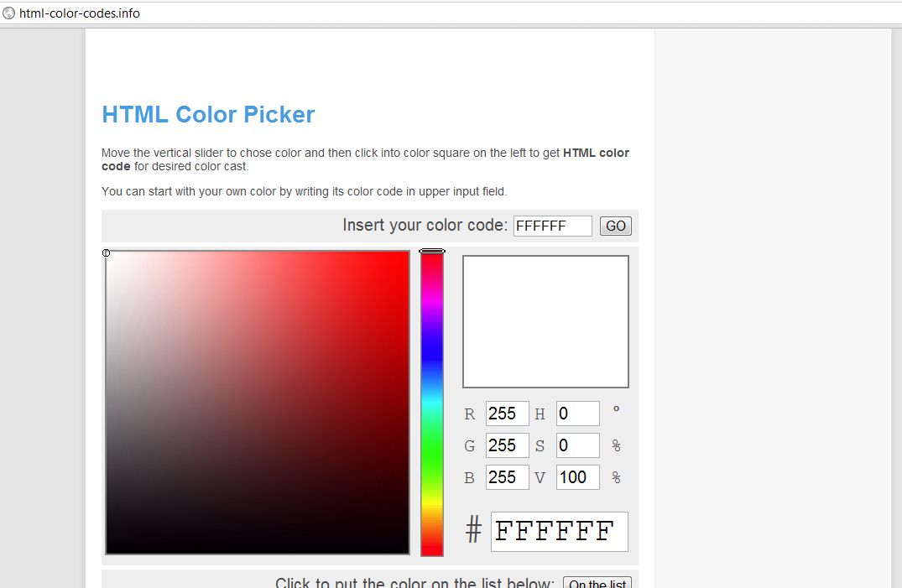Viewport: 902px width, 588px height.
Task: Click the html-color-codes.info address bar
Action: tap(80, 13)
